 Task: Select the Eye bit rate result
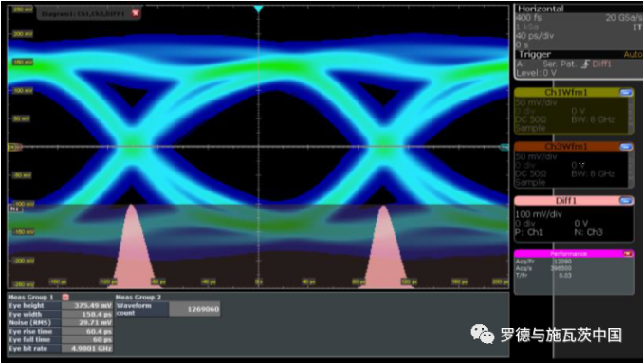(87, 348)
